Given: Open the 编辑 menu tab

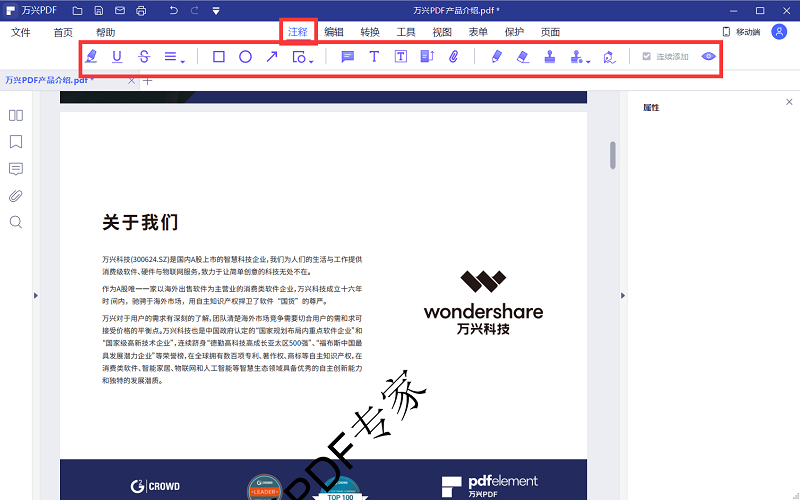Looking at the screenshot, I should click(x=334, y=32).
